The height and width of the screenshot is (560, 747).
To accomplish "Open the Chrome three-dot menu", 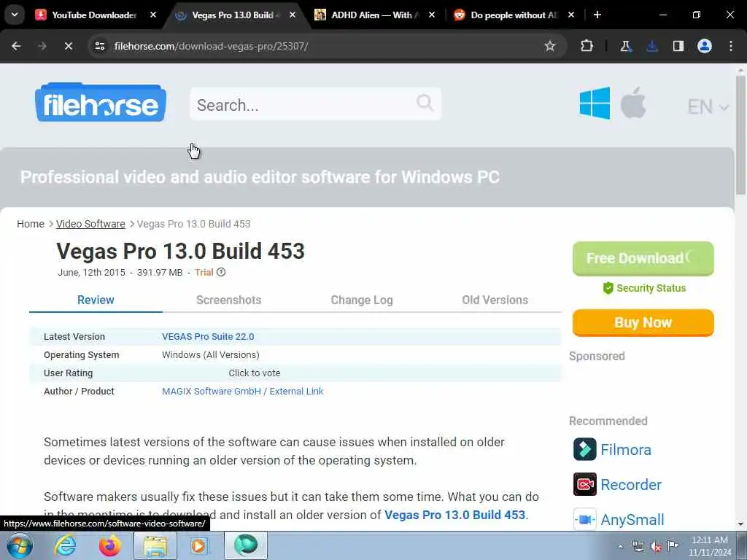I will pos(731,46).
